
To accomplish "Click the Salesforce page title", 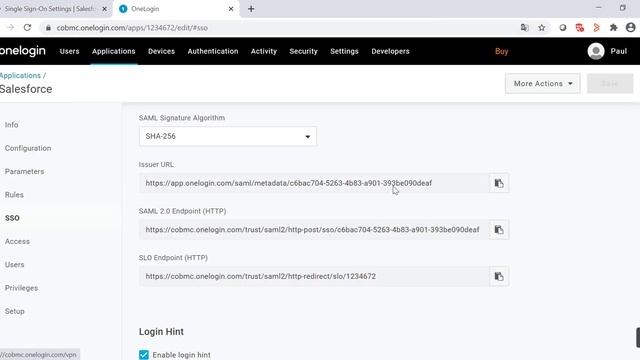I will tap(26, 89).
